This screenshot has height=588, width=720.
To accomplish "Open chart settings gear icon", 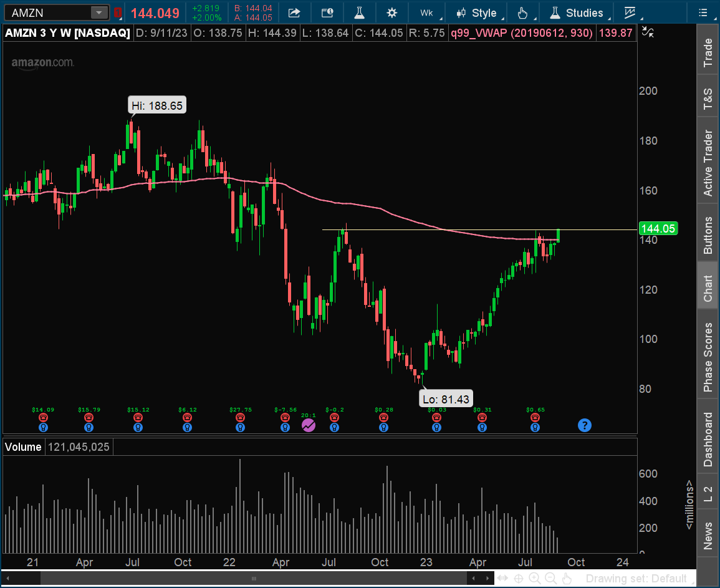I will coord(391,13).
